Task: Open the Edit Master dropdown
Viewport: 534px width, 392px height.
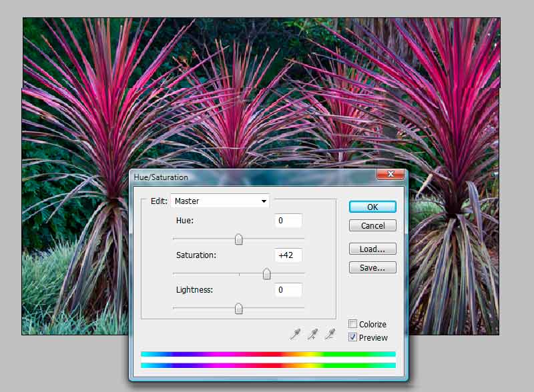Action: pyautogui.click(x=220, y=201)
